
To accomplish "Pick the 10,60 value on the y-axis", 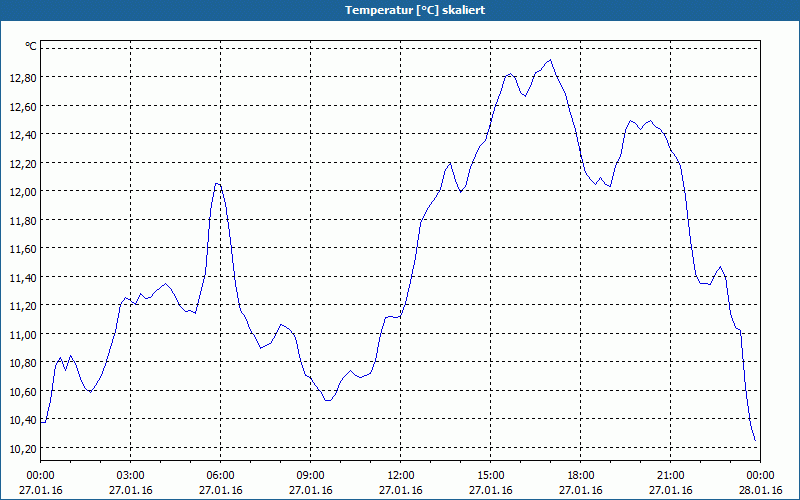I will 23,391.
